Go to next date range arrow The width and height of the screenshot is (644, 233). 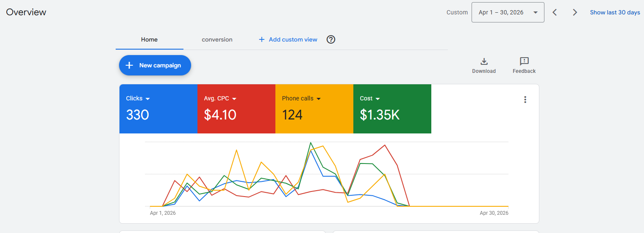pos(575,12)
